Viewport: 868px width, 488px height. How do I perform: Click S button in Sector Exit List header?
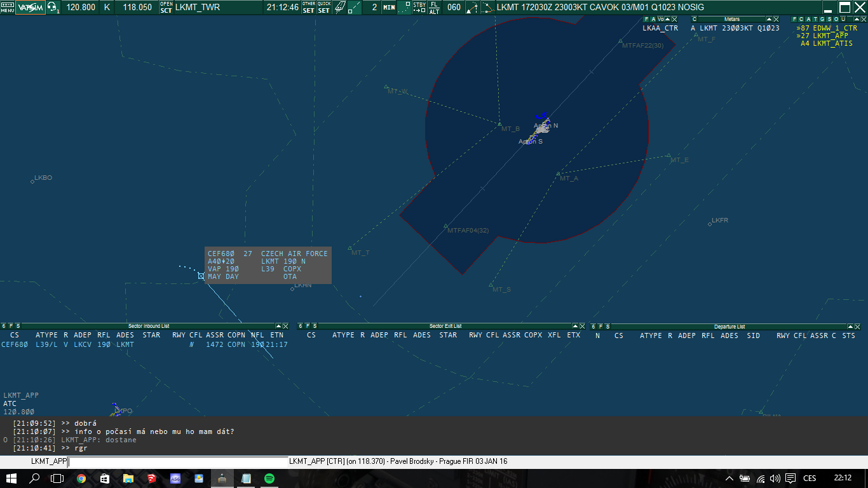pos(315,326)
